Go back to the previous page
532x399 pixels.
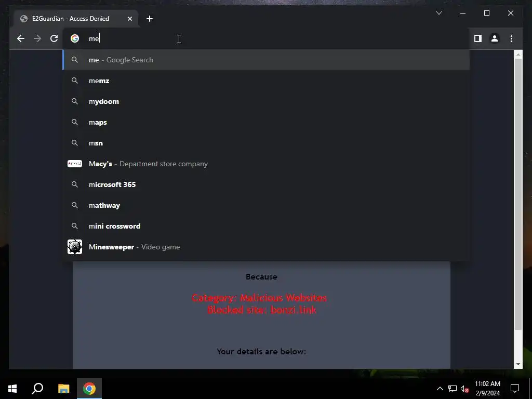click(x=21, y=38)
